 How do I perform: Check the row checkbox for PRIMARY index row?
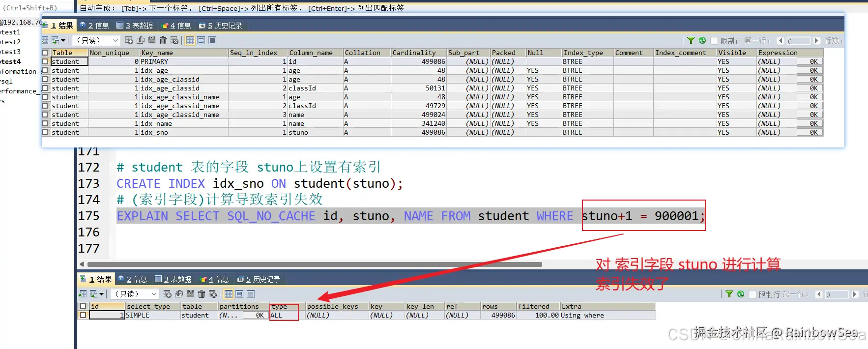tap(45, 61)
